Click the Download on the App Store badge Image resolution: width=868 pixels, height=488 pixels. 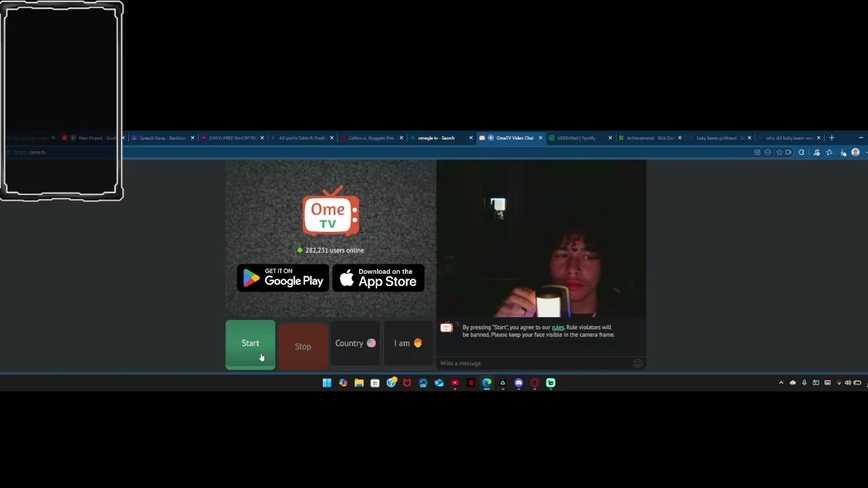tap(378, 278)
